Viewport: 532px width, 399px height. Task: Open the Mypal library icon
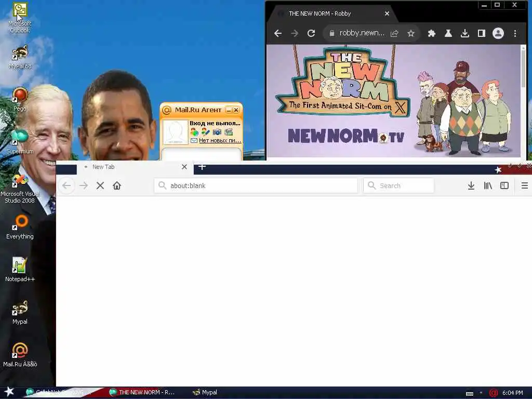click(x=488, y=185)
